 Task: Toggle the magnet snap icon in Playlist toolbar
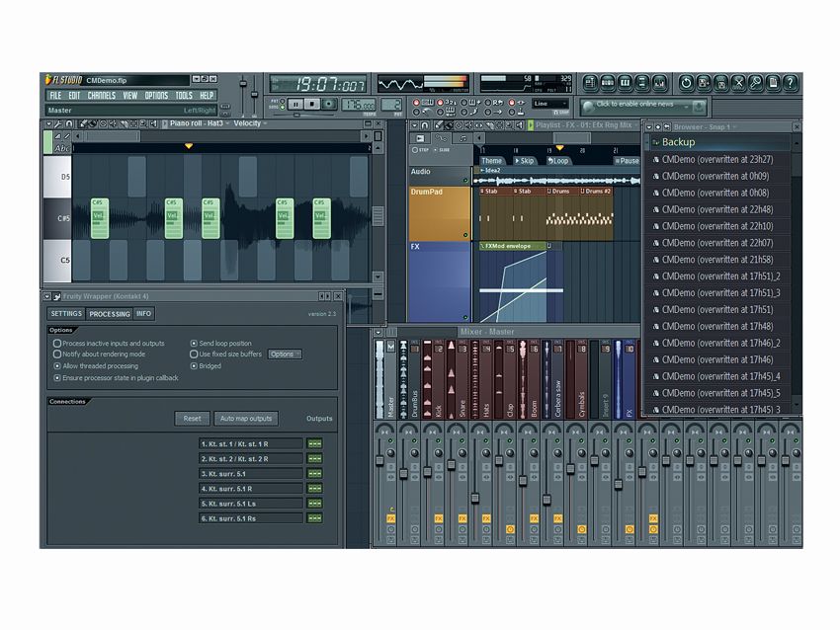point(424,125)
